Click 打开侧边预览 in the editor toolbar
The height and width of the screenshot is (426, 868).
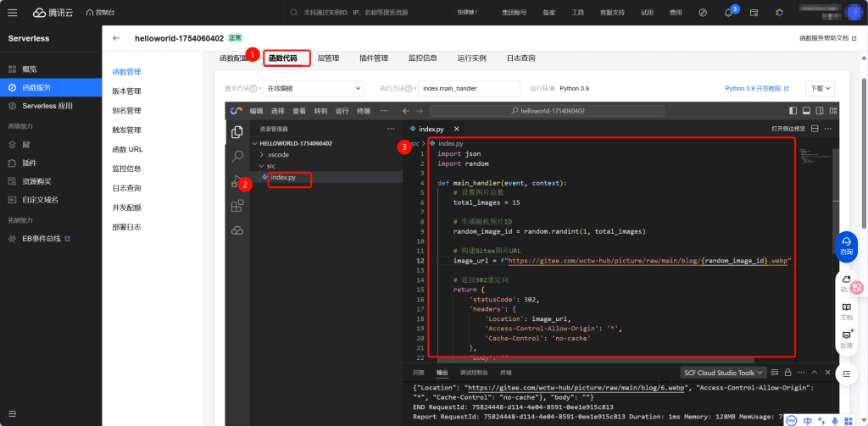[788, 129]
